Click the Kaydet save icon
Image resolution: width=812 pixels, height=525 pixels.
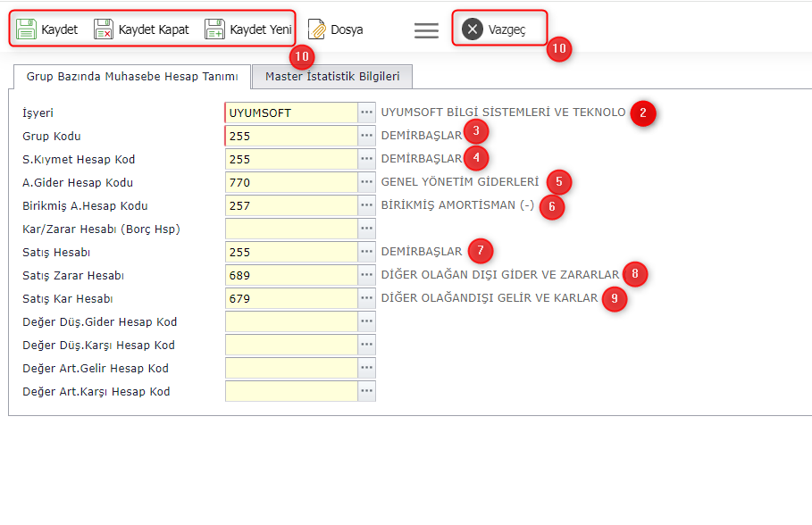(x=26, y=29)
